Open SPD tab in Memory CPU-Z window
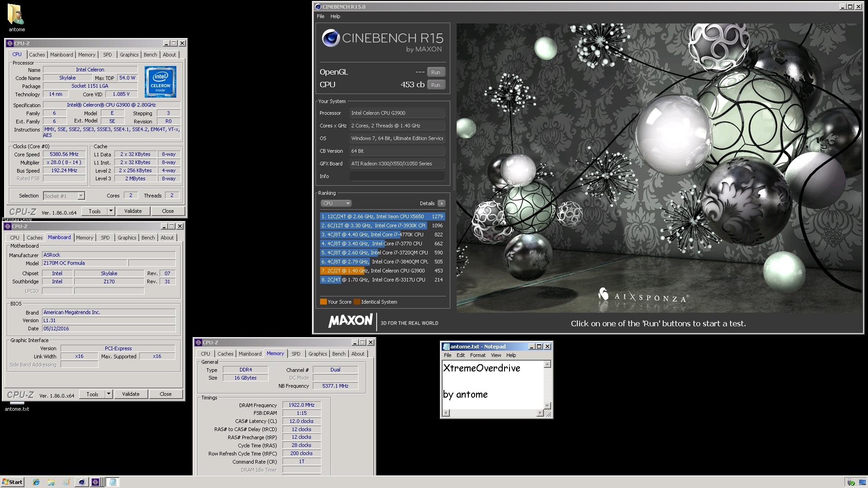The height and width of the screenshot is (488, 868). click(296, 354)
